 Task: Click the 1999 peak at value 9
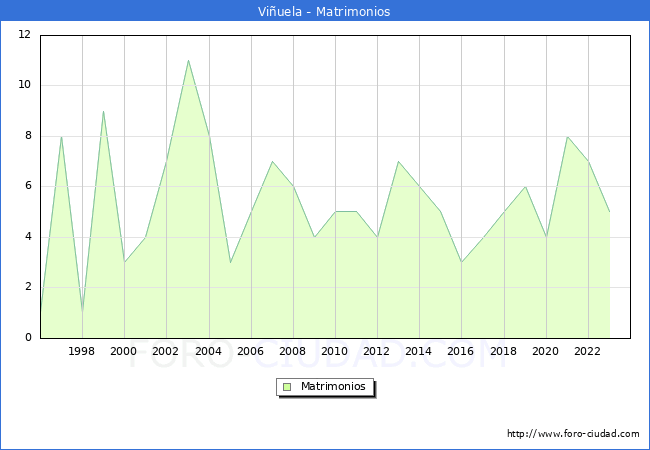[x=103, y=111]
